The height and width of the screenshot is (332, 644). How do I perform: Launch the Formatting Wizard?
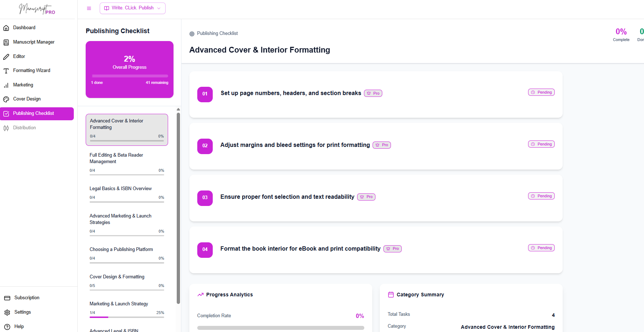pos(31,70)
